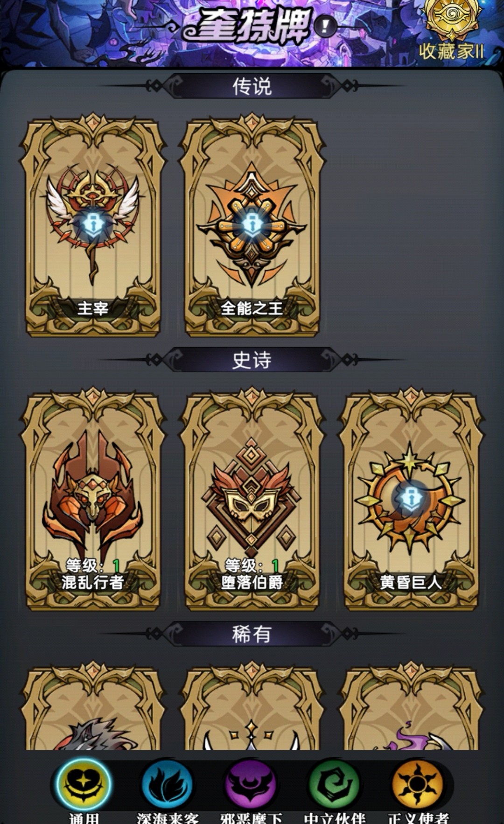Select the purple 邪恶麾下 faction icon

(x=251, y=785)
